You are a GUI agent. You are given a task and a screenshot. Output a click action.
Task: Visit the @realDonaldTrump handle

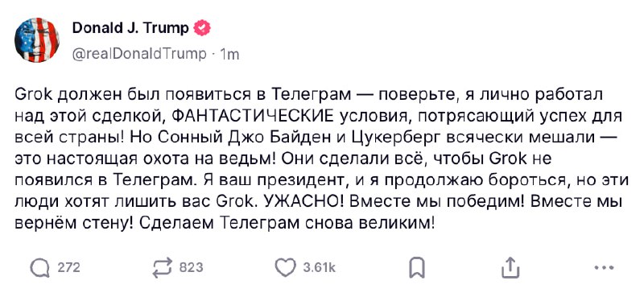pyautogui.click(x=139, y=54)
